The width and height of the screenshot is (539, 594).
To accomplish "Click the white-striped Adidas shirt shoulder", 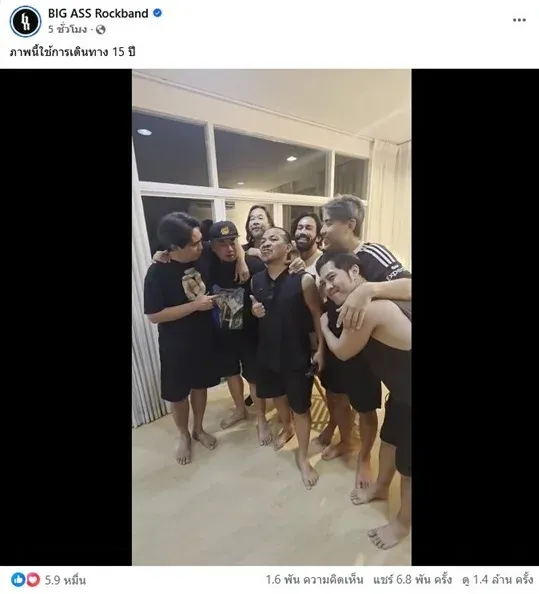I will 380,258.
